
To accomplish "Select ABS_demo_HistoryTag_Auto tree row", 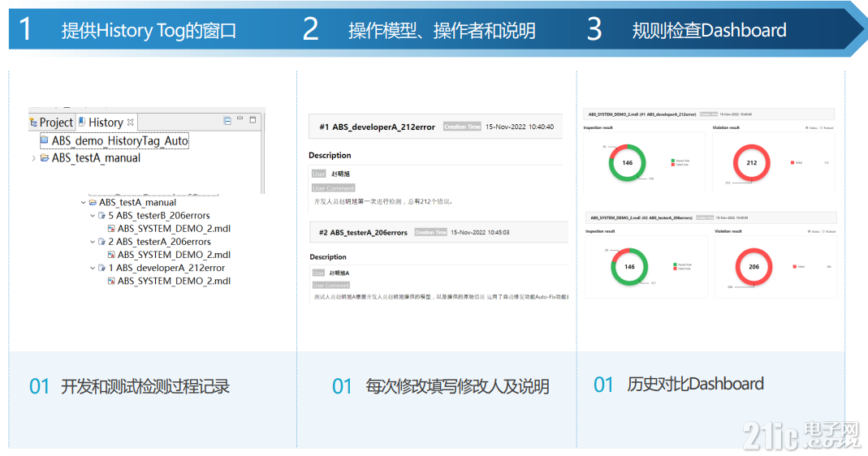I will [x=114, y=140].
